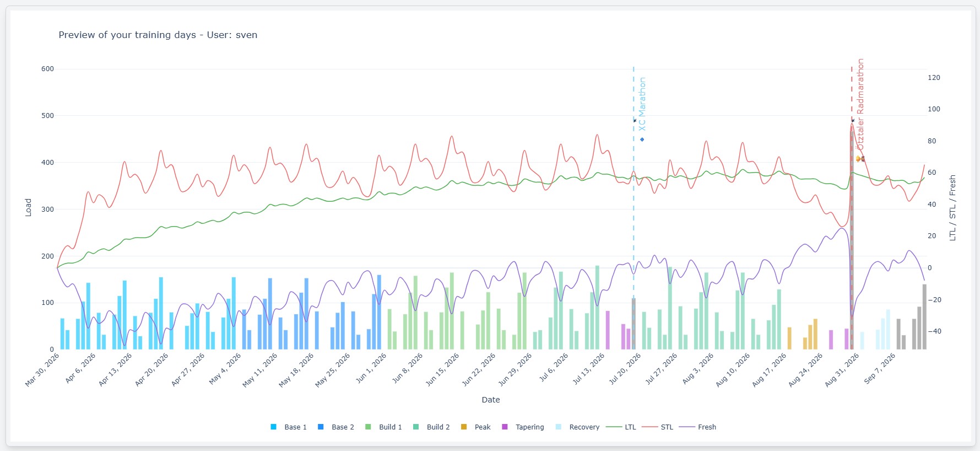This screenshot has height=451, width=980.
Task: Click the trophy icon beside Ötztaler Radmarathon
Action: [x=859, y=159]
